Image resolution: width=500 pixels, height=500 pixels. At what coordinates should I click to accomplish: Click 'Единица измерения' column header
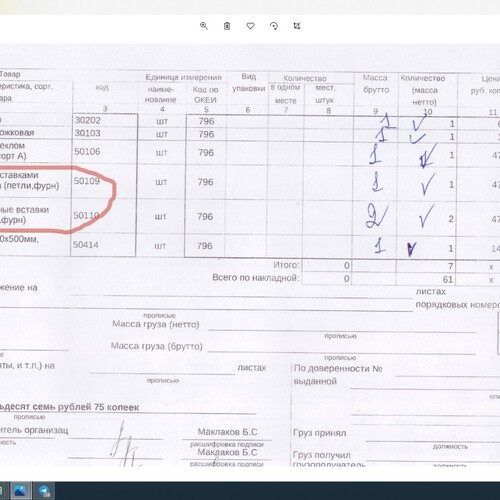coord(183,78)
